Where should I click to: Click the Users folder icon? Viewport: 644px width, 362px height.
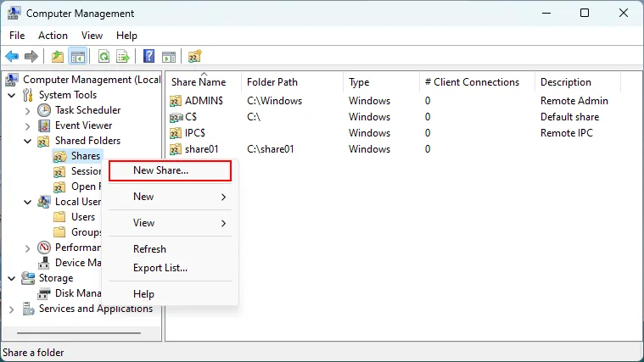59,217
